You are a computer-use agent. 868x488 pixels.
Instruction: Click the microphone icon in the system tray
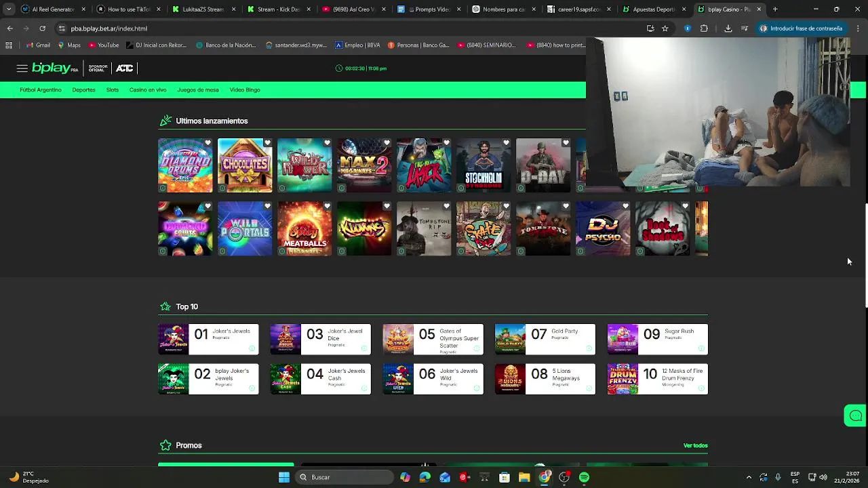click(x=778, y=477)
